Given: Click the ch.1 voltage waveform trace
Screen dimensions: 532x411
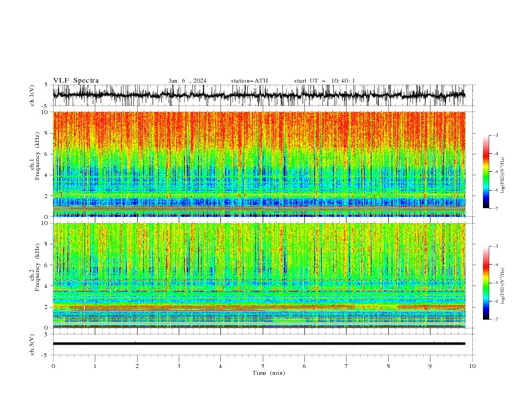Looking at the screenshot, I should tap(259, 95).
